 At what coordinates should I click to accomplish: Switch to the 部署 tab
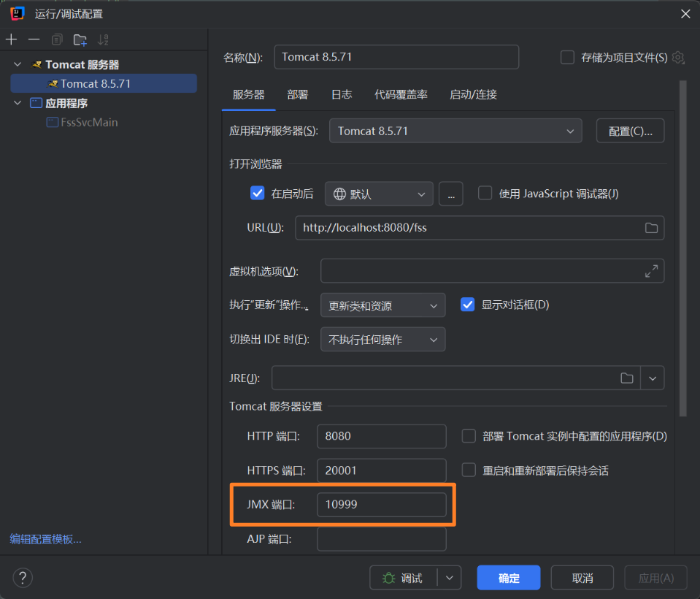(297, 94)
